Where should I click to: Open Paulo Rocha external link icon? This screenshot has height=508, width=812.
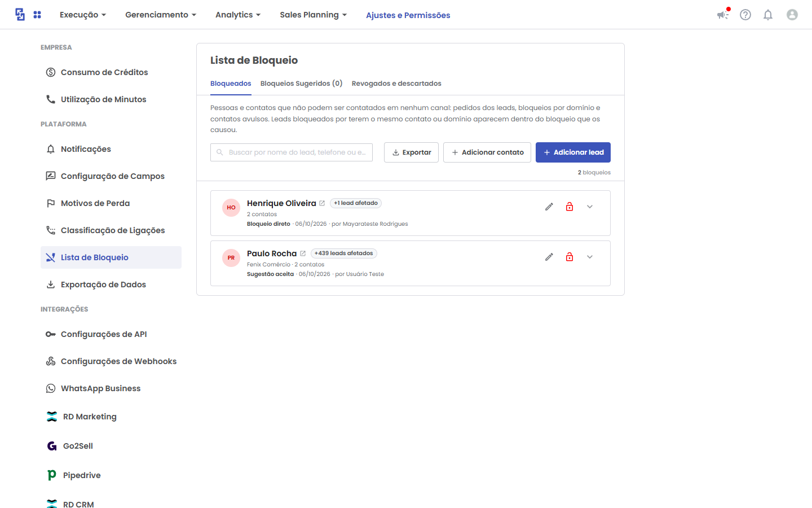click(303, 253)
